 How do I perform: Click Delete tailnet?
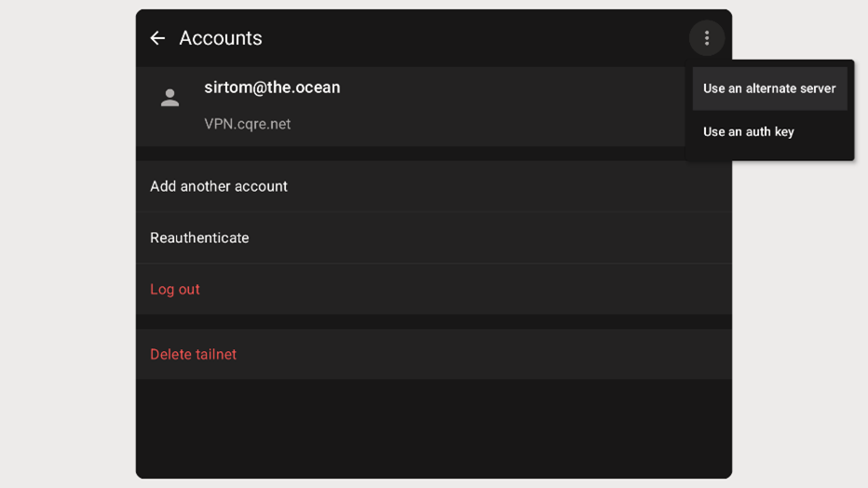tap(194, 355)
